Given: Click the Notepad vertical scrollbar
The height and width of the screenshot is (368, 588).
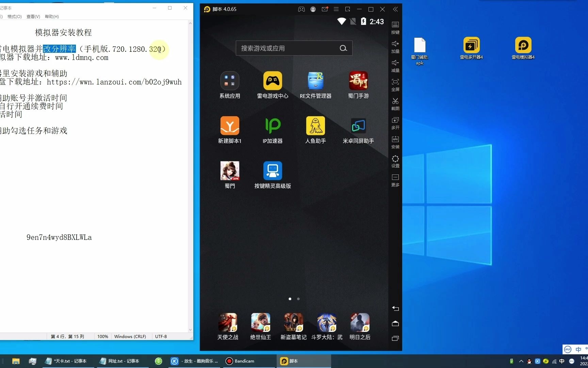Looking at the screenshot, I should (x=190, y=177).
